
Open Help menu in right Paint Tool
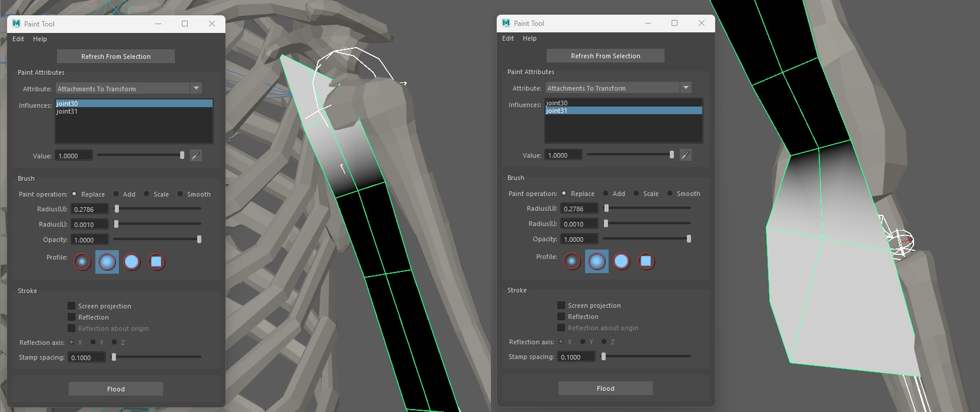pos(530,38)
